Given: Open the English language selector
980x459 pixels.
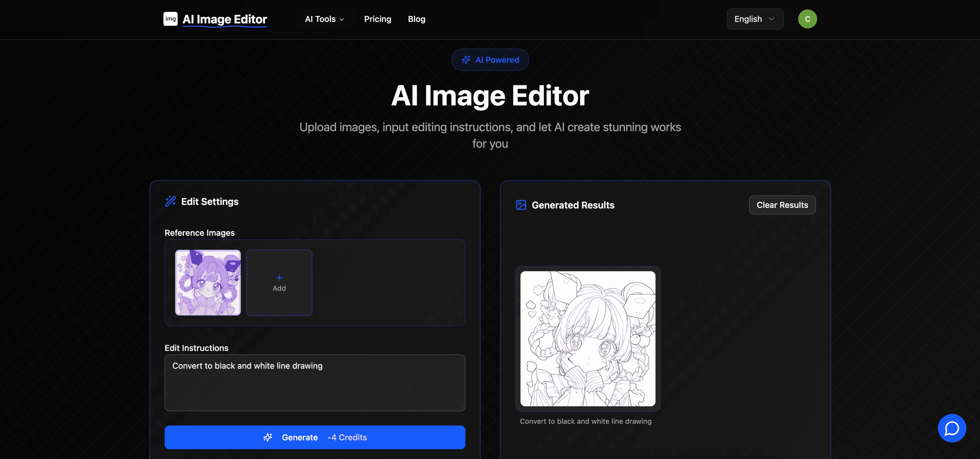Looking at the screenshot, I should point(755,19).
